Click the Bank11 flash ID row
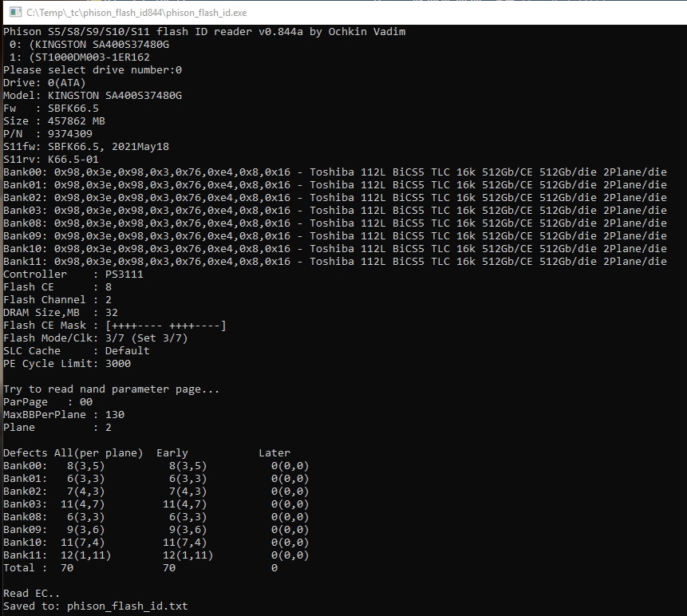The width and height of the screenshot is (687, 616). [335, 262]
